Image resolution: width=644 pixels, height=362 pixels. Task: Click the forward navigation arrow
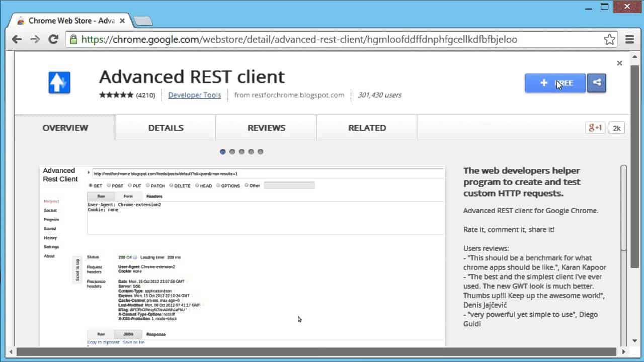click(x=34, y=39)
